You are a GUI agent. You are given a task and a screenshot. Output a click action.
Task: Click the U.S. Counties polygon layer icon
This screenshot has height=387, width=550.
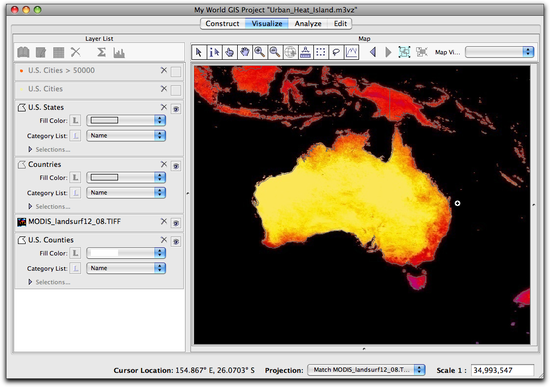pos(22,240)
